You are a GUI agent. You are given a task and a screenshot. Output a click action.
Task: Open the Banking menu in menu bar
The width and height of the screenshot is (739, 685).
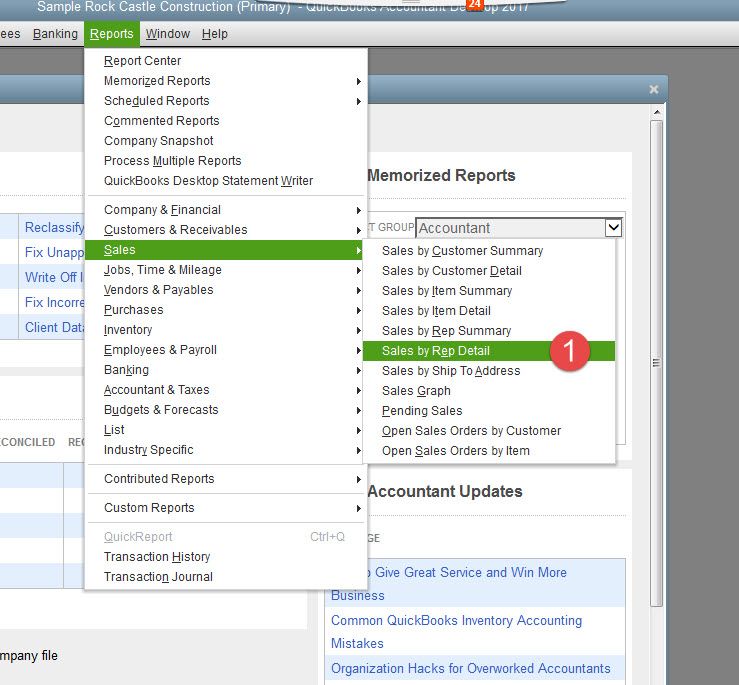pyautogui.click(x=55, y=34)
